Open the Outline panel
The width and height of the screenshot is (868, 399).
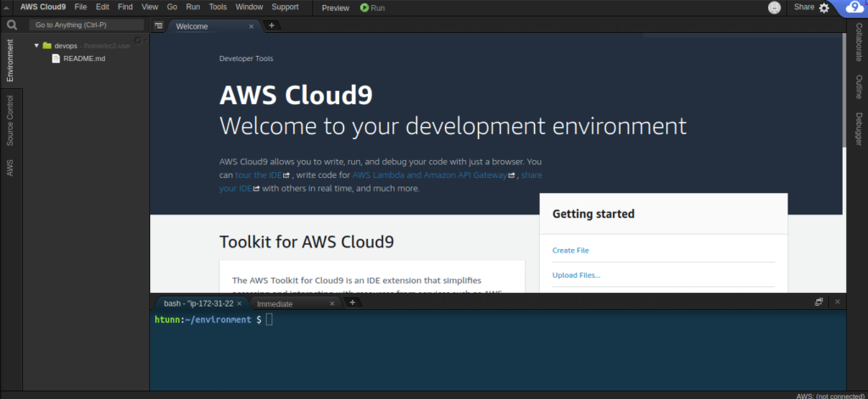tap(859, 87)
